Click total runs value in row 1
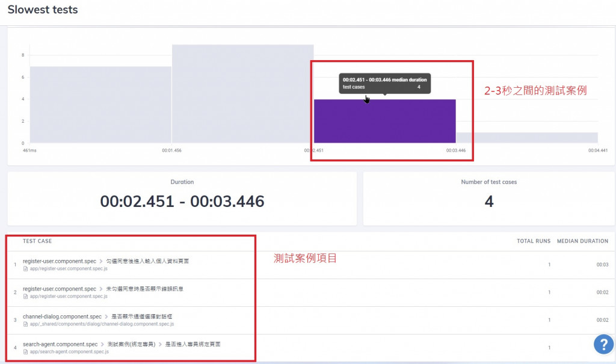The width and height of the screenshot is (616, 364). [x=549, y=265]
